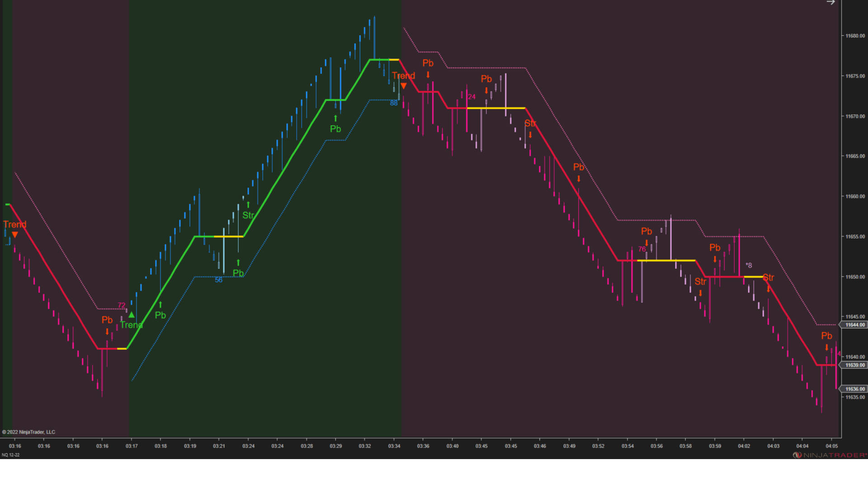Screen dimensions: 868x488
Task: Click the 11660.00 price axis label
Action: coord(855,197)
